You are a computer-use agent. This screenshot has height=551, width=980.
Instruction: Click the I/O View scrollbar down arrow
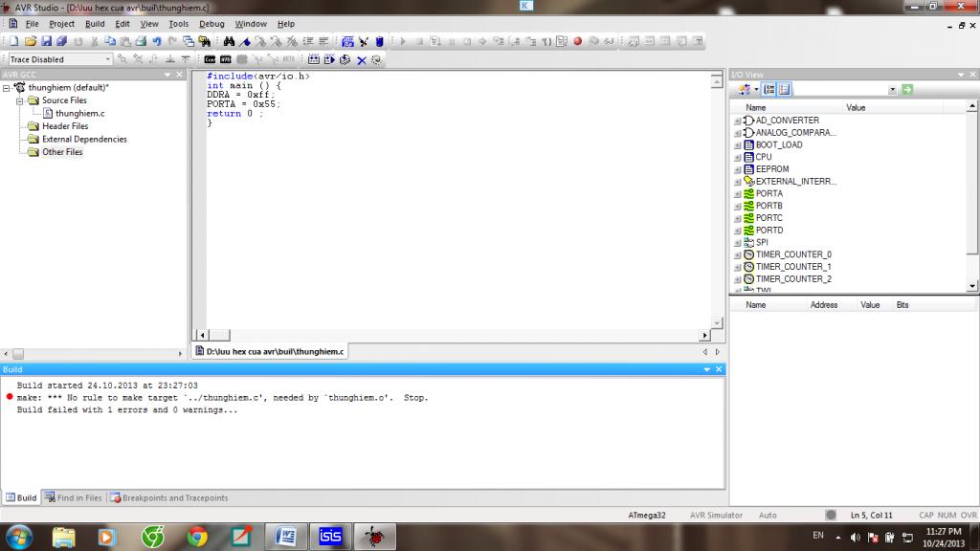coord(972,286)
